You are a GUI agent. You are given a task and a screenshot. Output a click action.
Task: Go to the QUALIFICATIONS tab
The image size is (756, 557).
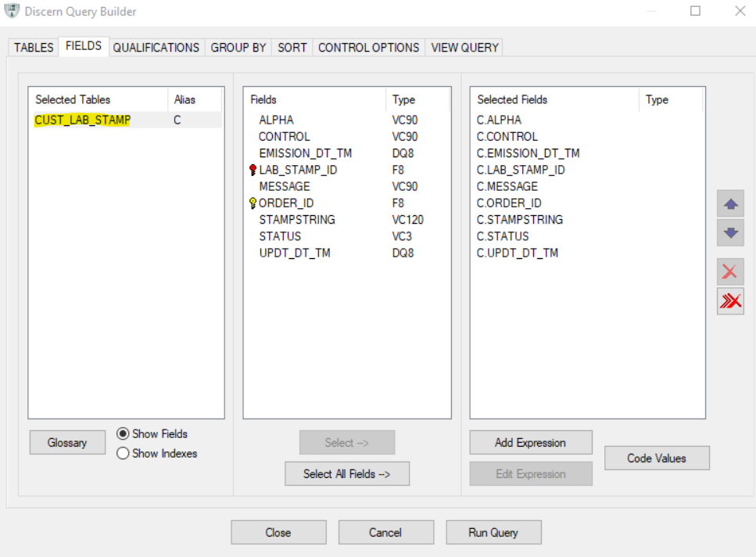coord(156,48)
